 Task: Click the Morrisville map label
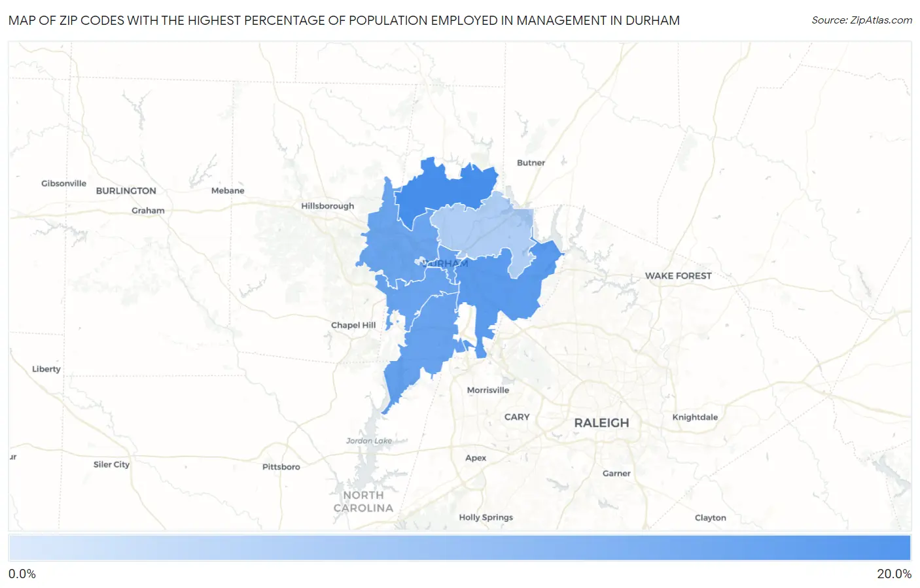point(487,390)
